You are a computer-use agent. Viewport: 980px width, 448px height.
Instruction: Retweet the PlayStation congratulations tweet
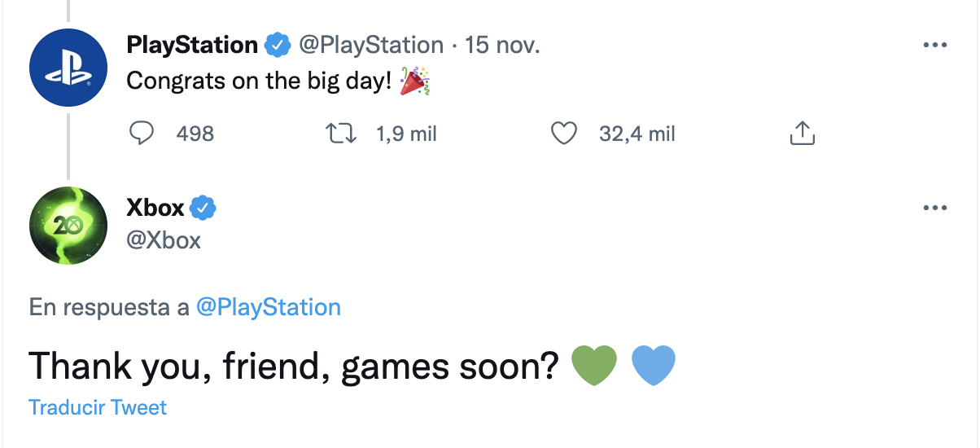pos(340,133)
